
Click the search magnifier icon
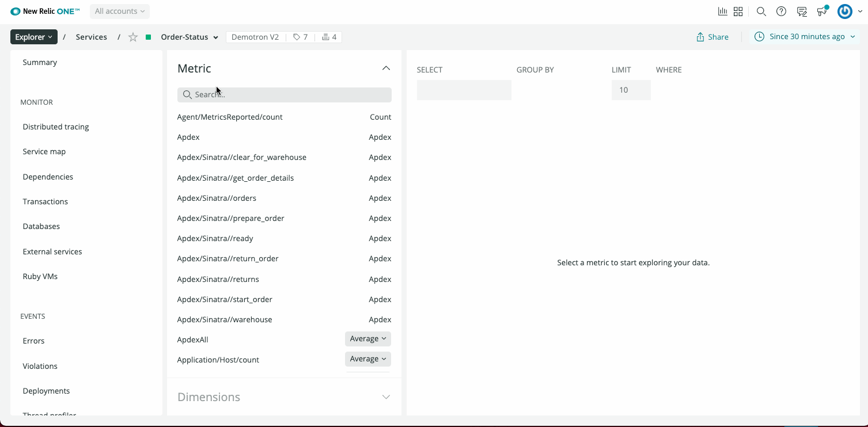[x=761, y=11]
